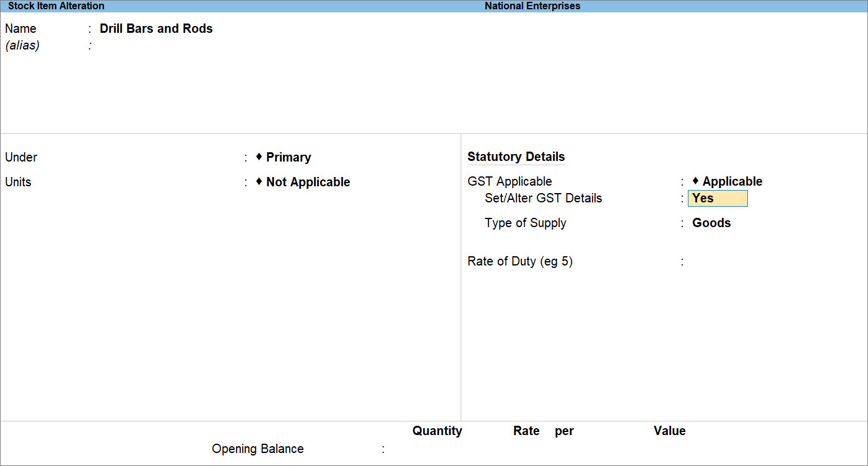Click the Opening Balance quantity field
The width and height of the screenshot is (868, 466).
click(427, 449)
